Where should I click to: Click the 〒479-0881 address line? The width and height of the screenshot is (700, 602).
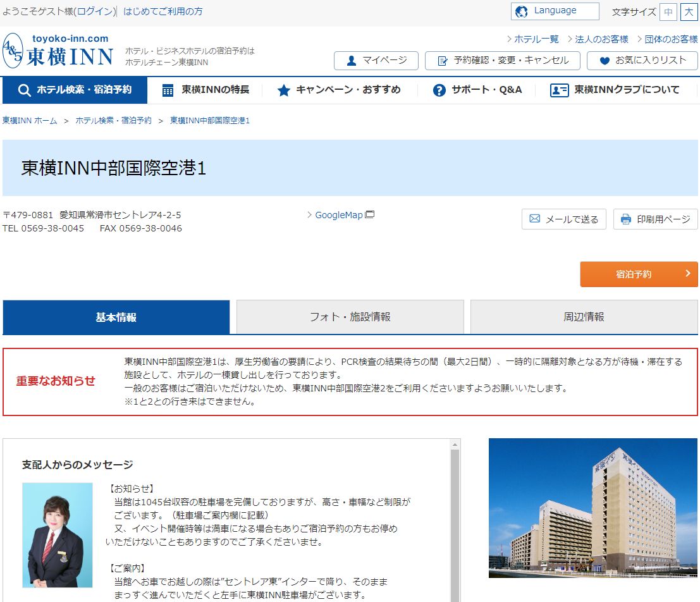(x=92, y=215)
